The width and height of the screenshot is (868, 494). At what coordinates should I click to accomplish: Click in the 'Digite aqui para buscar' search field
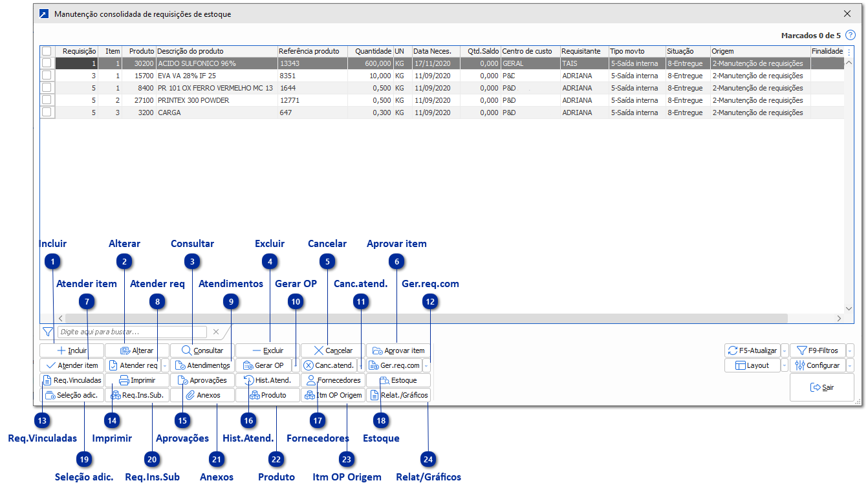[x=131, y=332]
